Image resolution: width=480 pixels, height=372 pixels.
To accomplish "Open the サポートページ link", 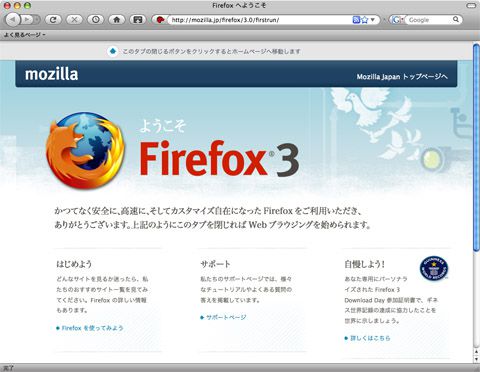I will click(226, 317).
